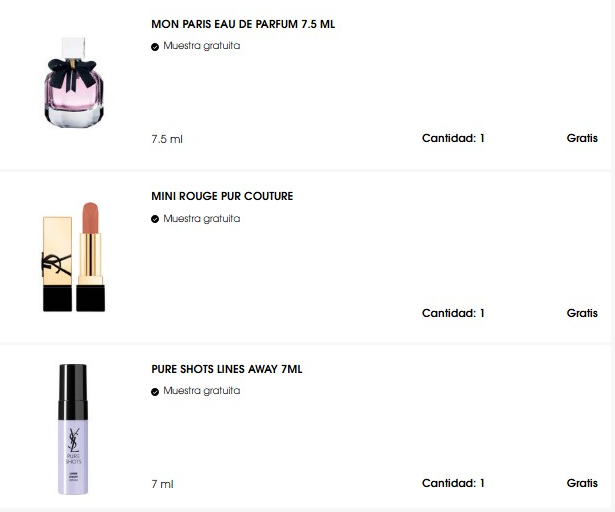Click the Gratis price for Pure Shots
Viewport: 615px width, 512px height.
pyautogui.click(x=582, y=483)
